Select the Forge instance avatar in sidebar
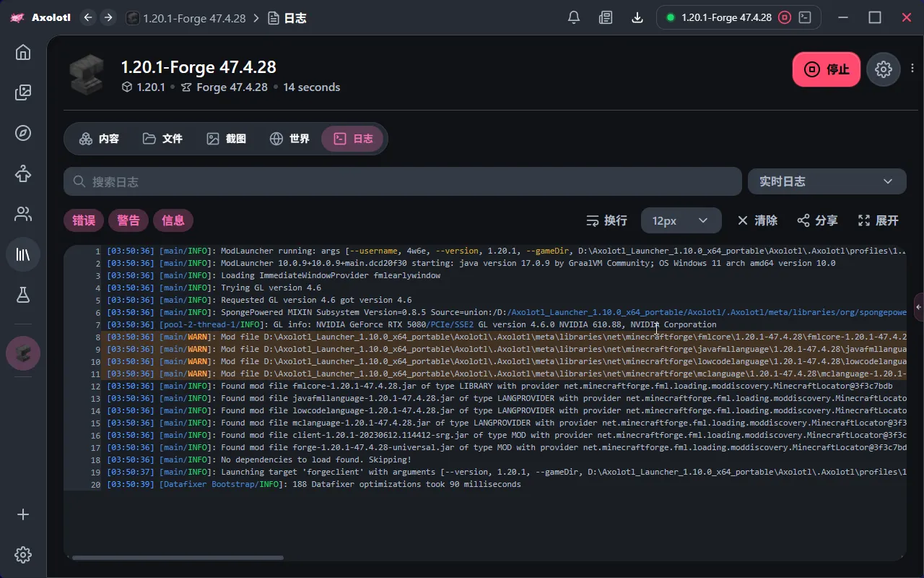The width and height of the screenshot is (924, 578). 23,353
